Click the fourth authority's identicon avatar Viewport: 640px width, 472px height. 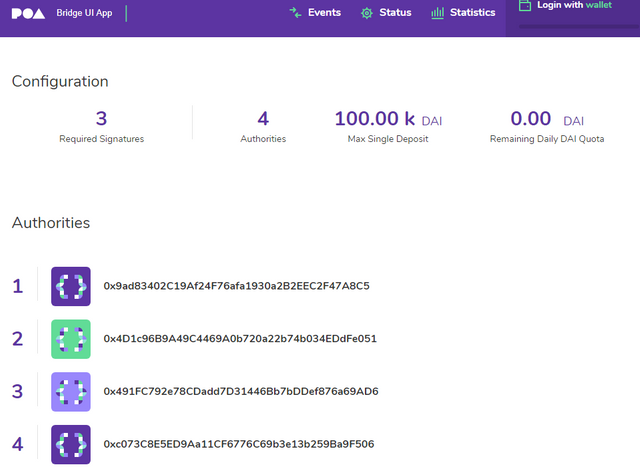tap(71, 444)
